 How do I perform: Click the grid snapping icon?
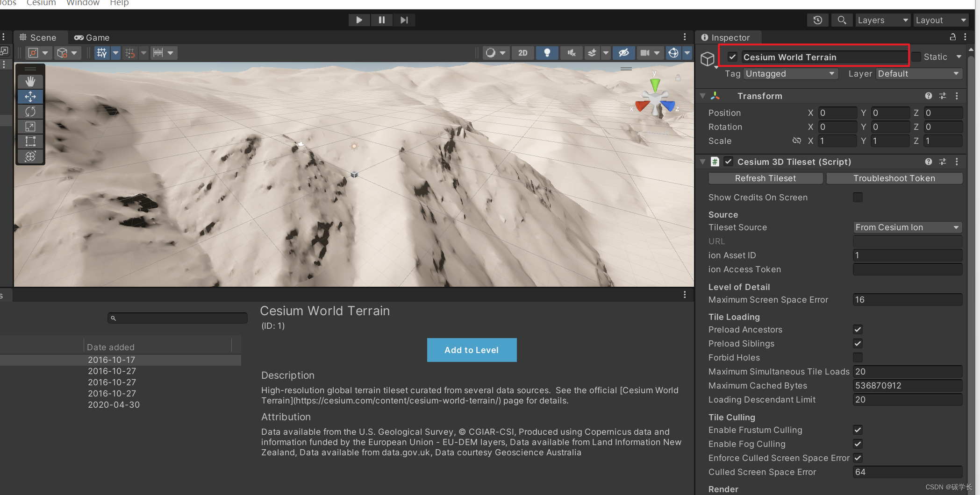click(130, 53)
